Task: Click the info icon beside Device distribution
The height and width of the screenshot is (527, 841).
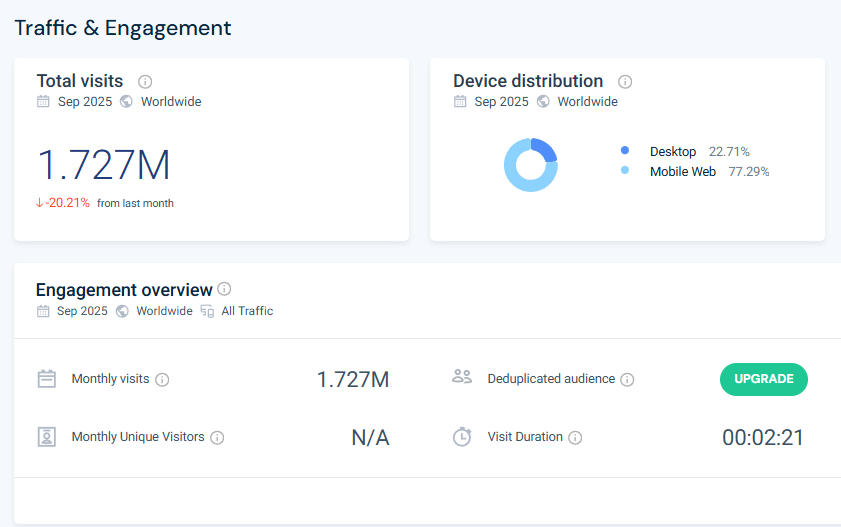Action: [625, 82]
